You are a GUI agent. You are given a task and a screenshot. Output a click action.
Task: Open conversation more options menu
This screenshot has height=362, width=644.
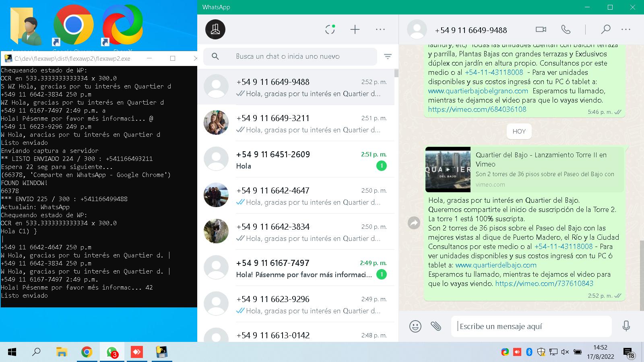point(626,29)
